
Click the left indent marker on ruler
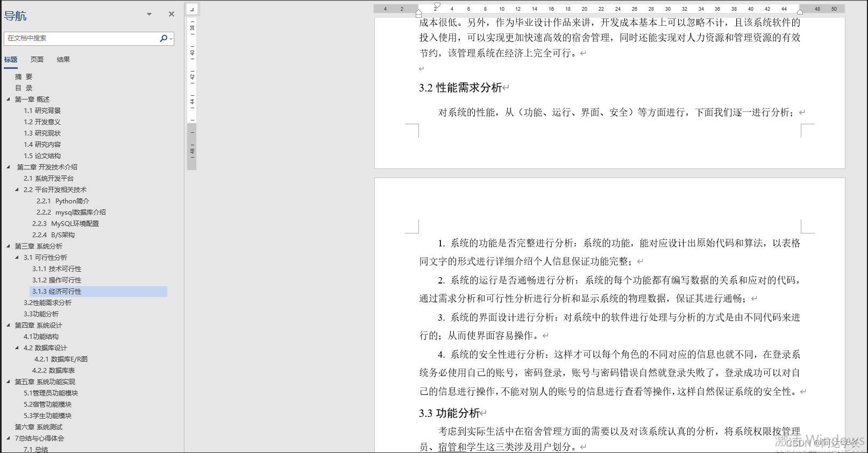pos(418,15)
